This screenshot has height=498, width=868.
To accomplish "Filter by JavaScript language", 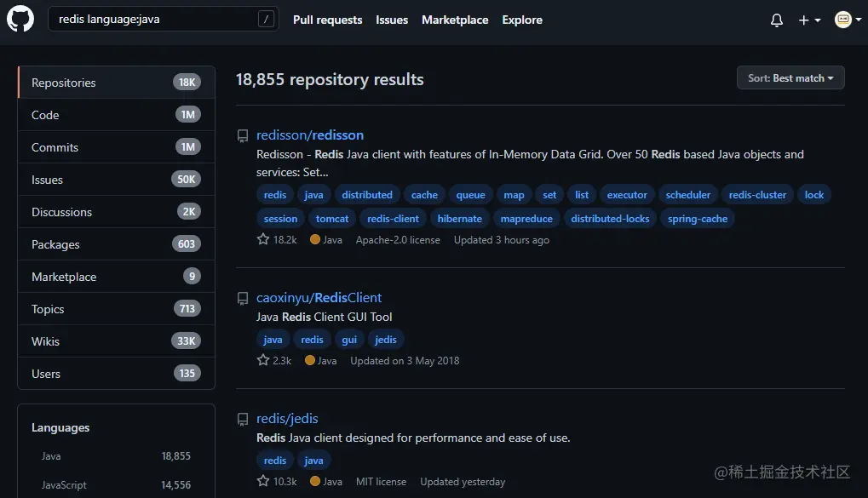I will (x=116, y=484).
